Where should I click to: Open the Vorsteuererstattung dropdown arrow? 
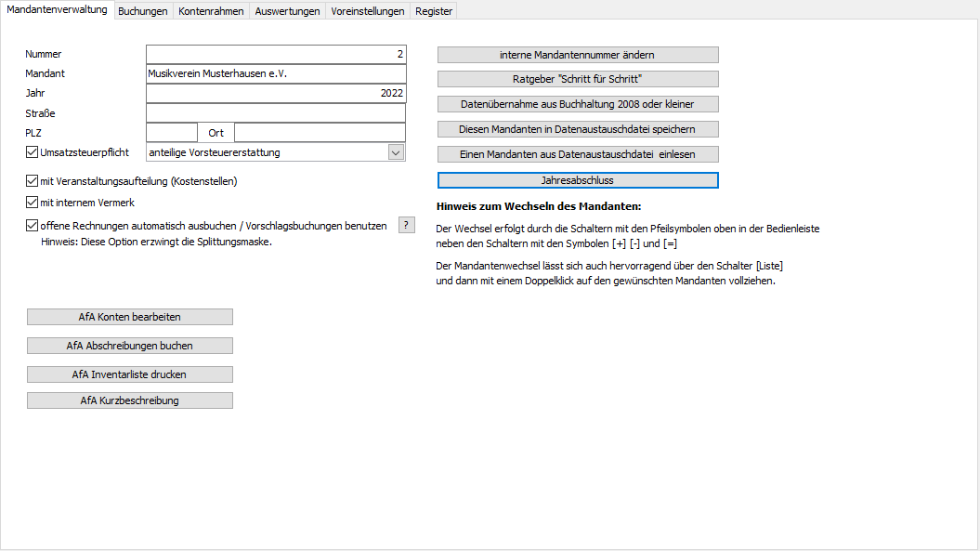click(x=396, y=152)
